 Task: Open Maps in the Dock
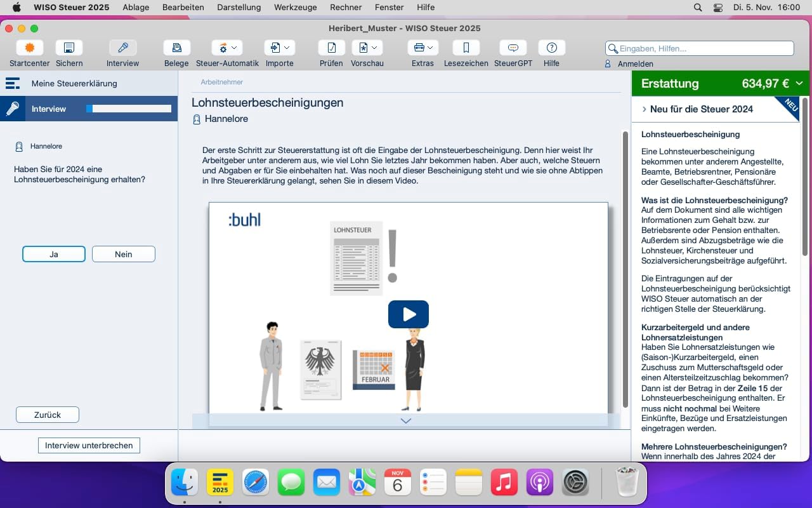tap(362, 483)
